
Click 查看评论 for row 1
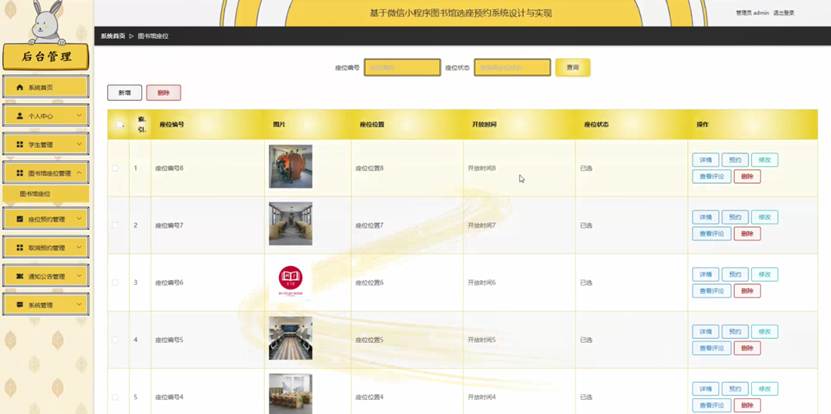click(x=712, y=177)
